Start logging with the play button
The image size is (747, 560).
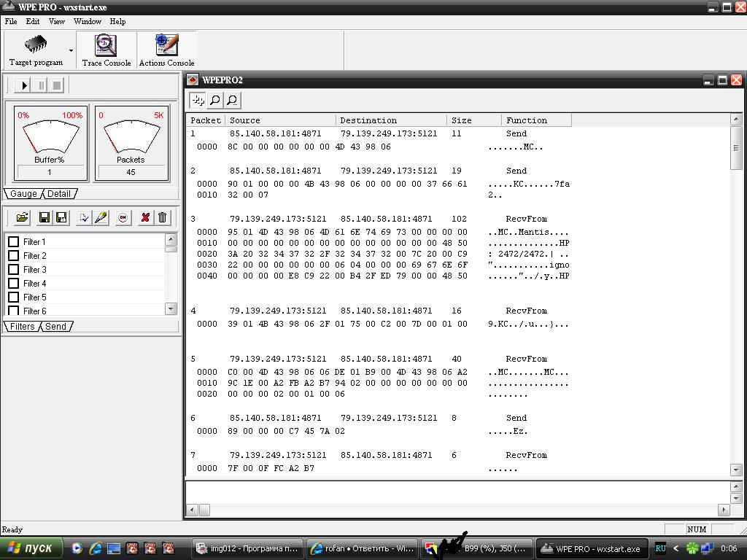(x=23, y=85)
